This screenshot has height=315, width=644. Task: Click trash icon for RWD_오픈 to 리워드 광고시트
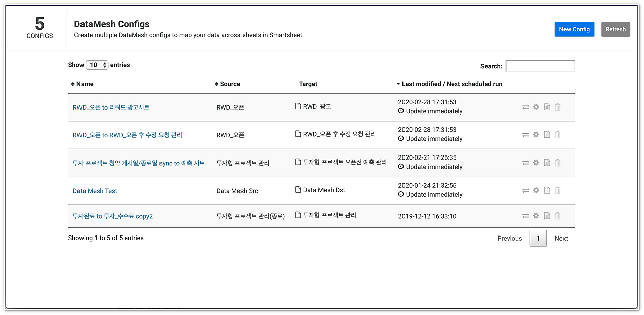[x=557, y=107]
